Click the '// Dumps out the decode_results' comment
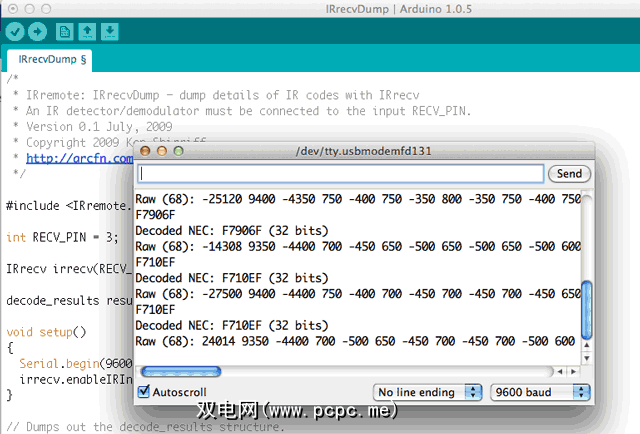This screenshot has width=640, height=434. tap(145, 427)
